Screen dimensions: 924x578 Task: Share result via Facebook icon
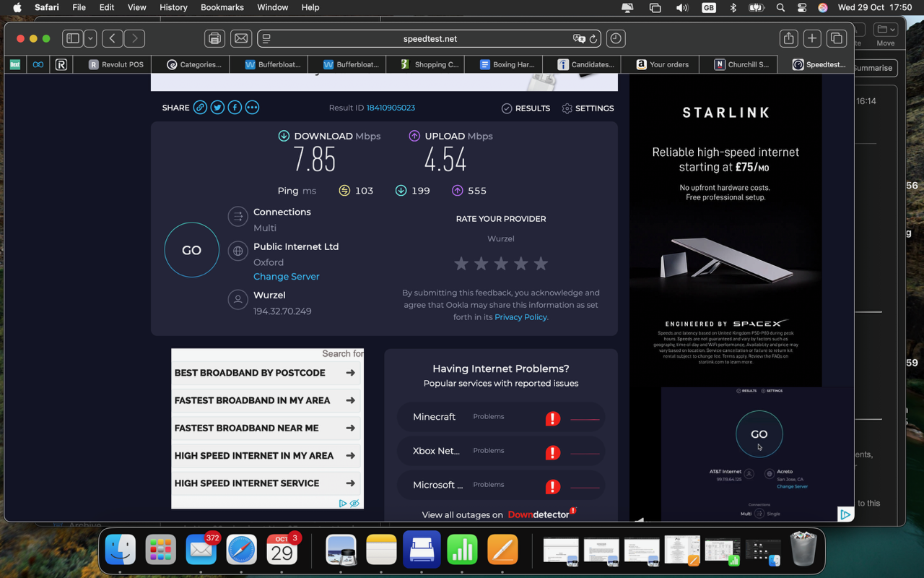[235, 108]
